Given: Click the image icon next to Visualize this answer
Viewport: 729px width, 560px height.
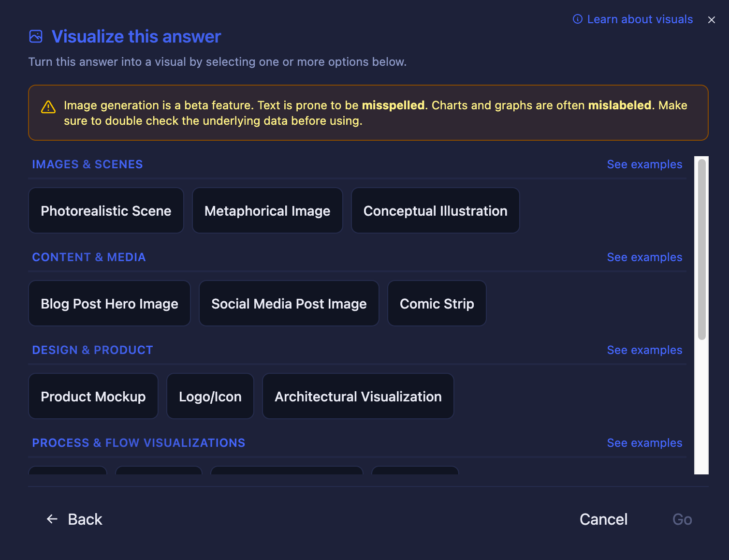Looking at the screenshot, I should click(36, 36).
